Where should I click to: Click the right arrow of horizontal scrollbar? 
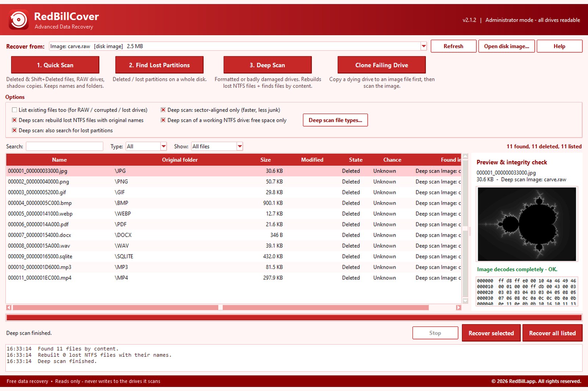point(458,308)
